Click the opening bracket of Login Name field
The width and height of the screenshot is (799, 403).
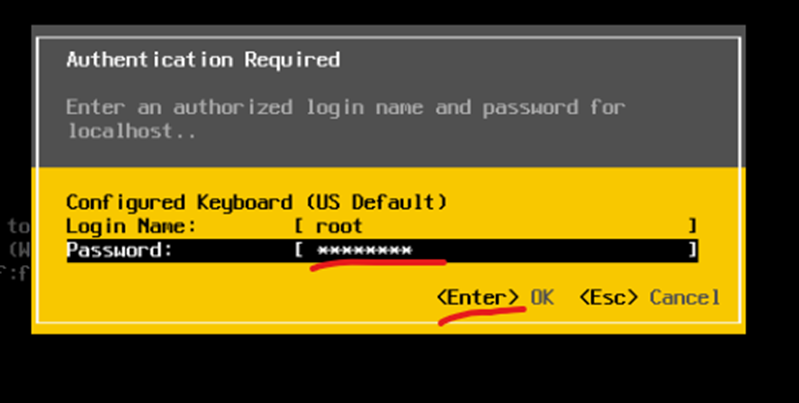coord(299,227)
